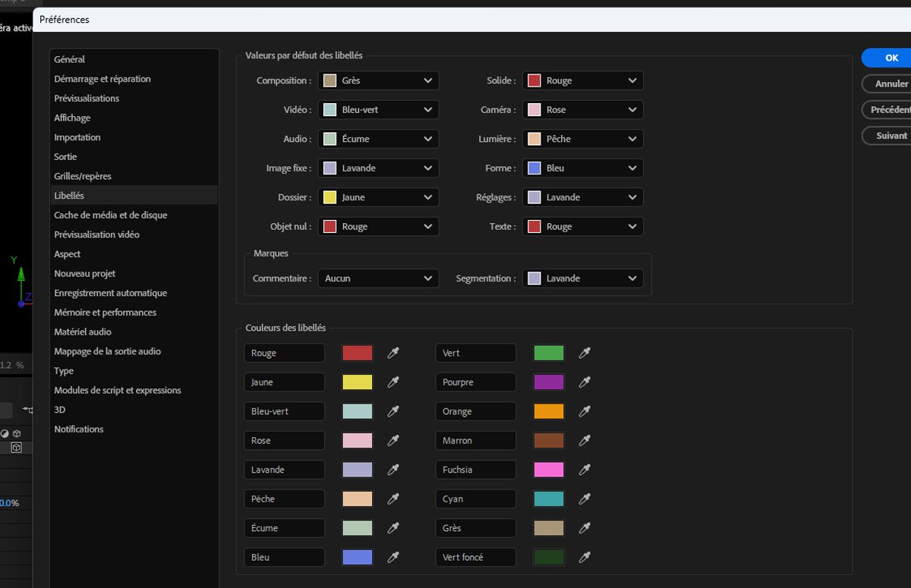
Task: Expand the Caméra label color dropdown
Action: tap(582, 109)
